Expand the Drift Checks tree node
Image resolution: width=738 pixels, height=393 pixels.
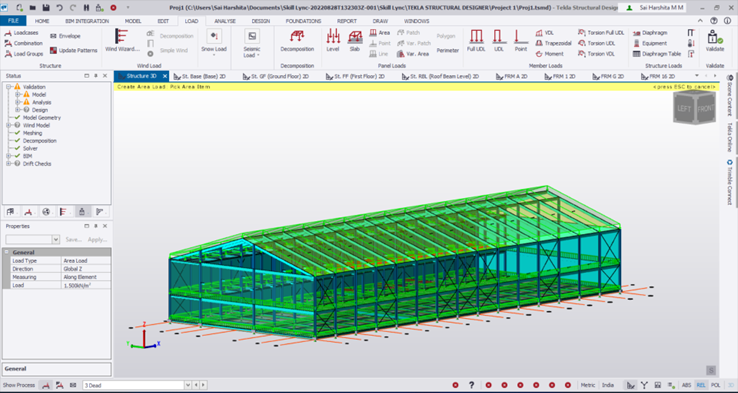8,164
